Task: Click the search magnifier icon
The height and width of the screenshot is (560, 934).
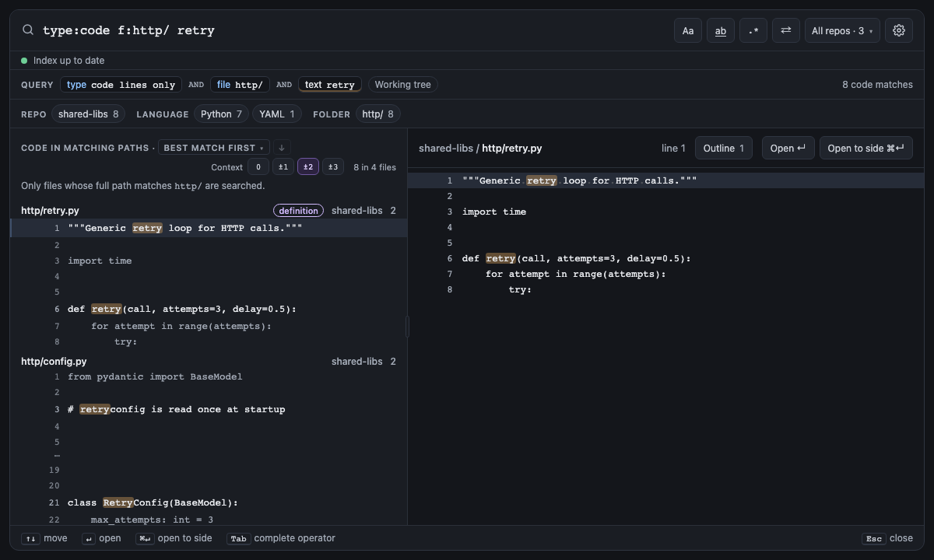Action: click(x=28, y=30)
